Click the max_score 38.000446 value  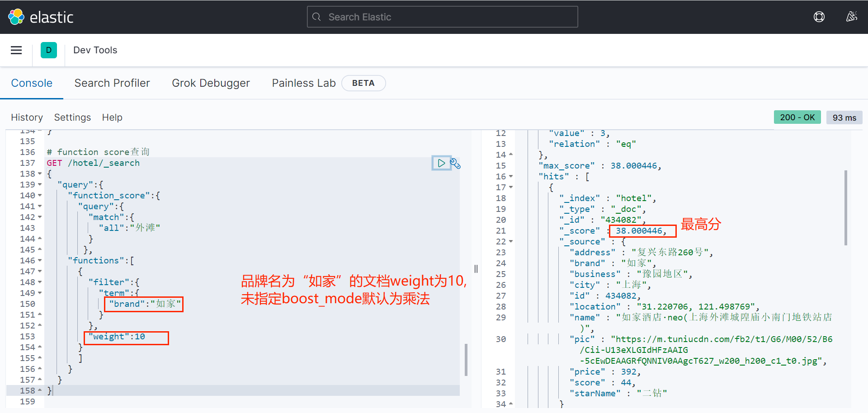click(634, 166)
